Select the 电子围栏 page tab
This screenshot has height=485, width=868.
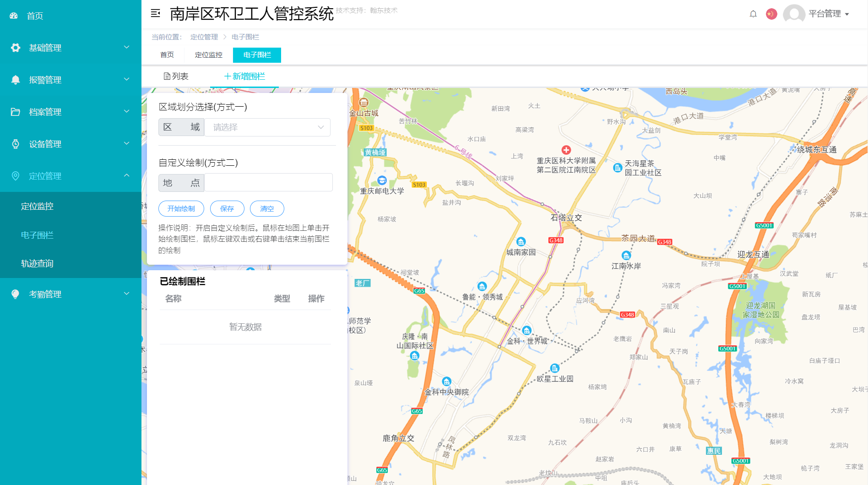(x=257, y=55)
